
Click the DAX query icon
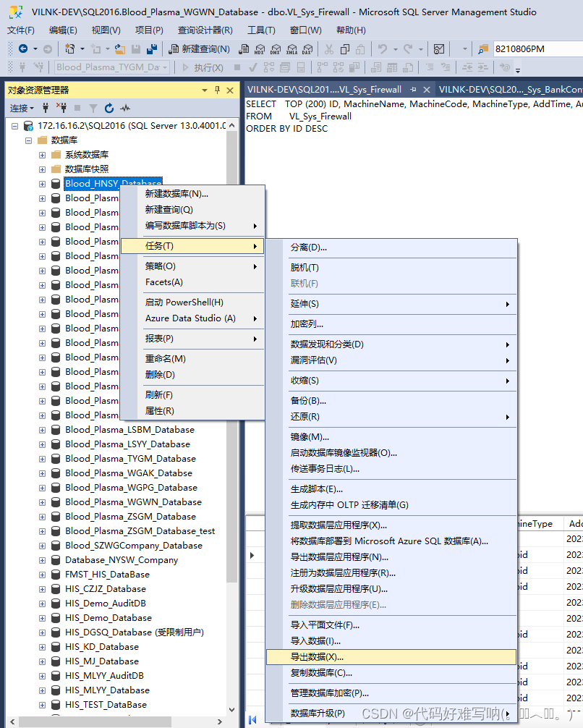pos(307,48)
